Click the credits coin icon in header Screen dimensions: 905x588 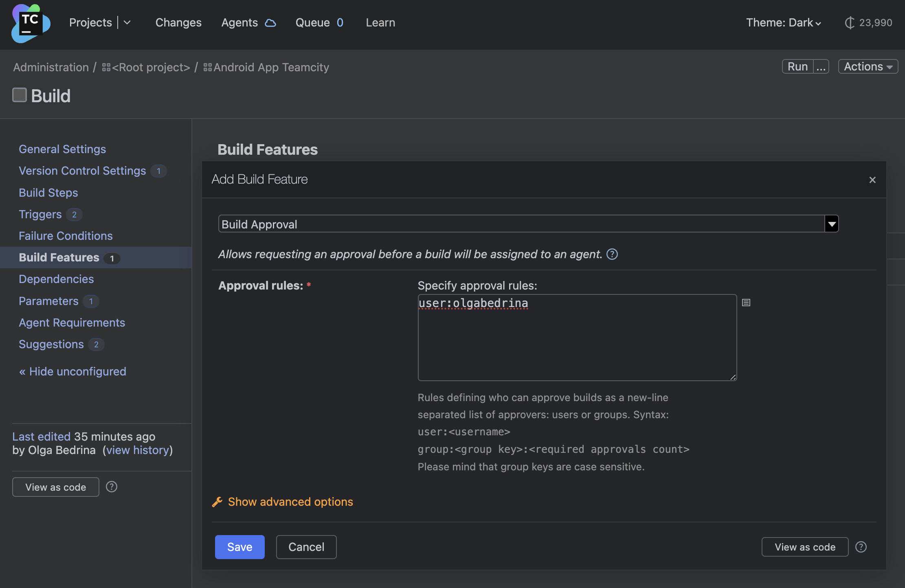tap(850, 23)
